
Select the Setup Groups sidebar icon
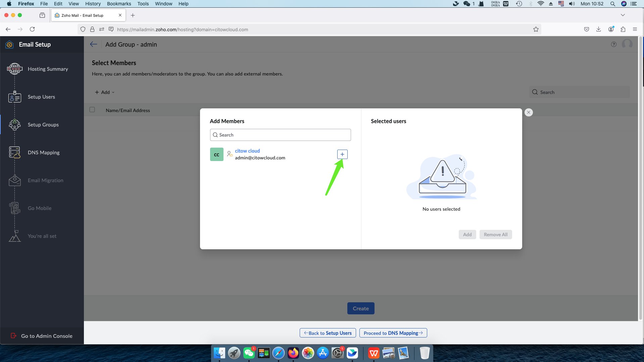point(14,125)
